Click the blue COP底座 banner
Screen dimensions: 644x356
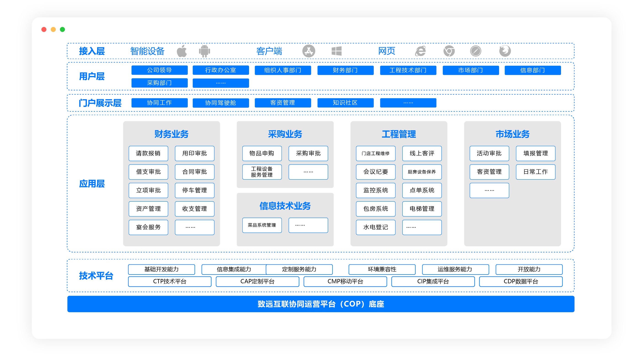[x=321, y=304]
